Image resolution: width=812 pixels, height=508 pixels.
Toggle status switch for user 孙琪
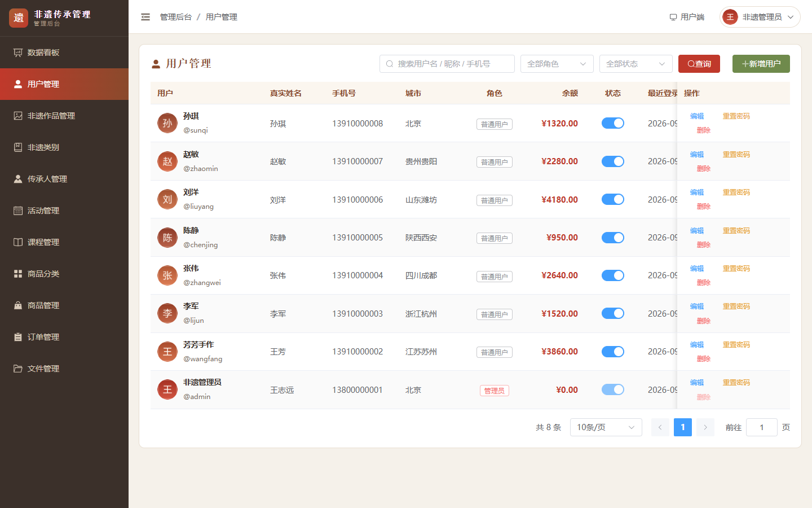click(613, 123)
